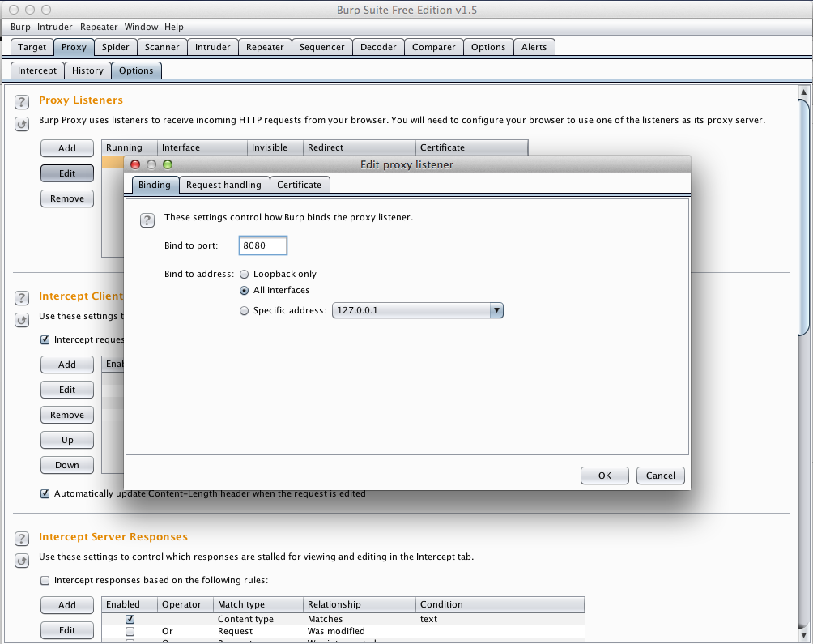Confirm dialog with OK button
Viewport: 813px width, 644px height.
click(605, 476)
